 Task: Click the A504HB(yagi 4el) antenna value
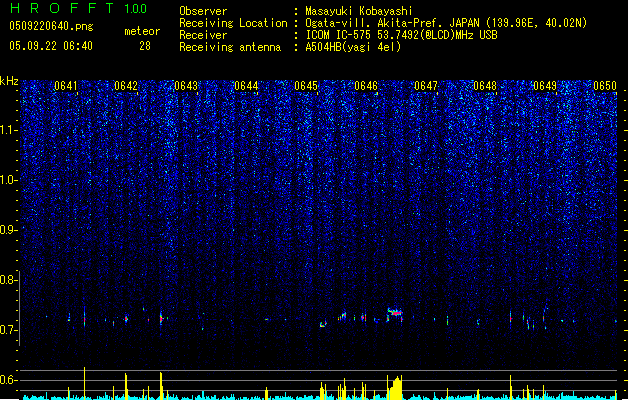click(353, 47)
